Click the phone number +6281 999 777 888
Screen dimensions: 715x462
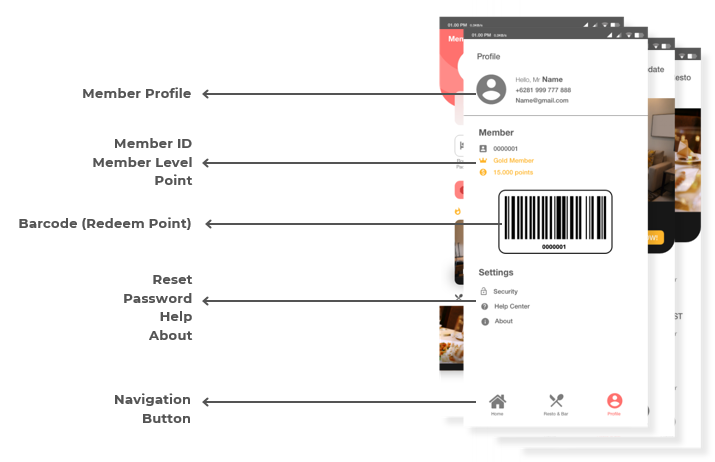(x=543, y=90)
